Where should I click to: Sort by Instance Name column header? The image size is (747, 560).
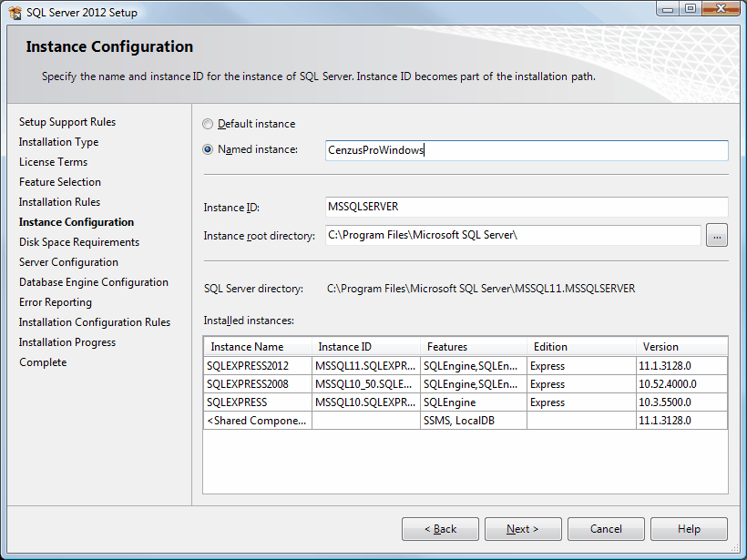[258, 347]
